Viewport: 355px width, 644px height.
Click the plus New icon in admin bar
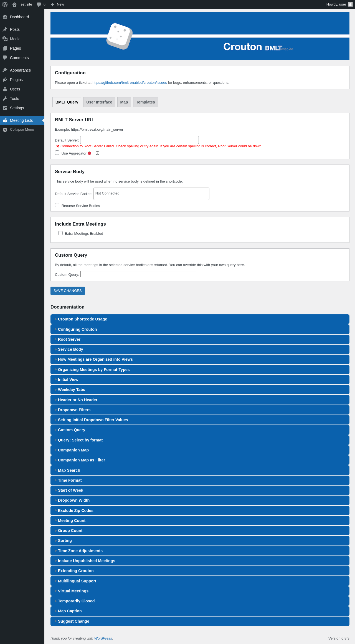(x=52, y=4)
